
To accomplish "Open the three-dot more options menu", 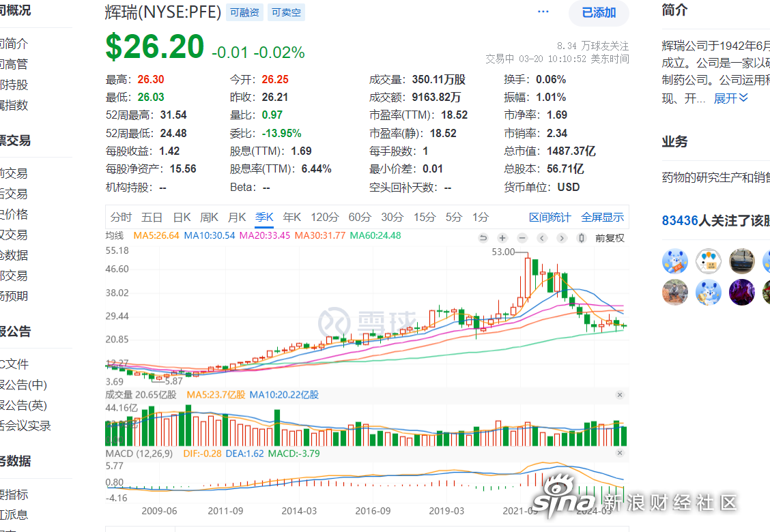I will tap(543, 12).
